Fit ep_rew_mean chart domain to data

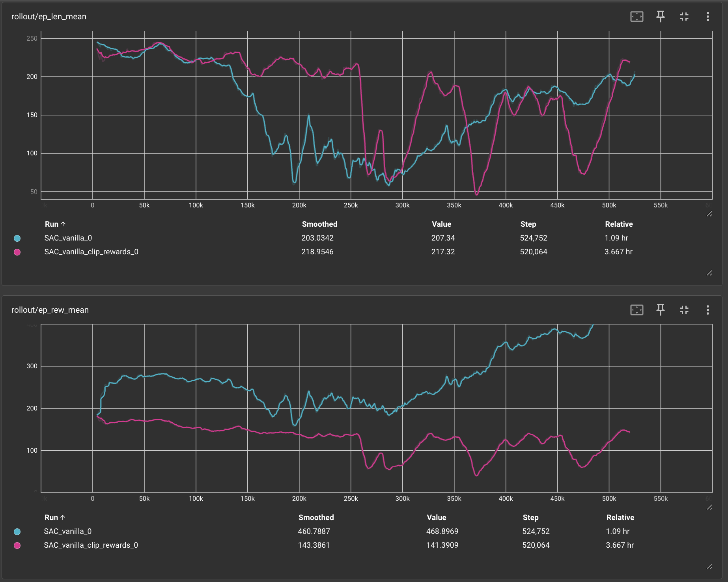[637, 310]
